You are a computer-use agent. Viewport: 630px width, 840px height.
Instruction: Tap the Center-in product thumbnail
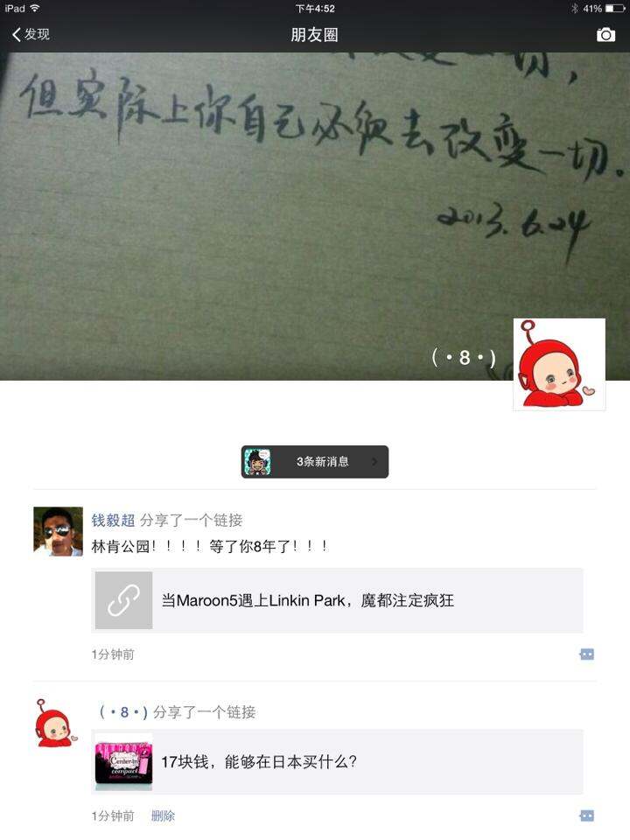[x=123, y=762]
